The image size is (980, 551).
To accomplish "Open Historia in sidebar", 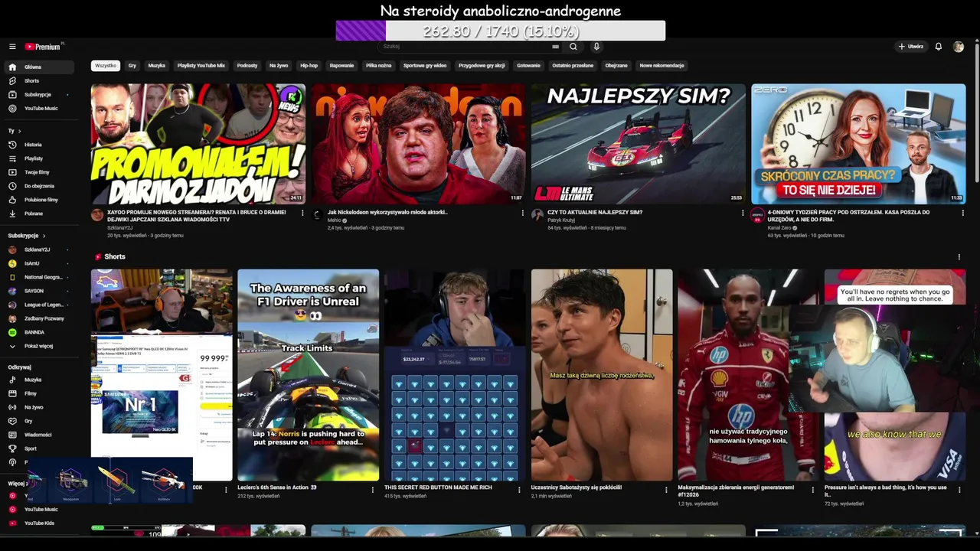I will [x=41, y=145].
